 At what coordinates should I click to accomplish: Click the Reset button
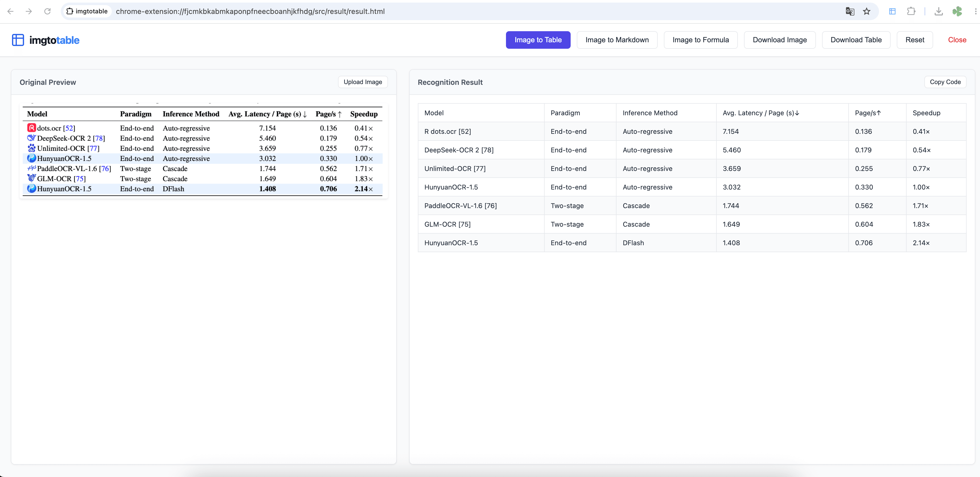coord(915,40)
